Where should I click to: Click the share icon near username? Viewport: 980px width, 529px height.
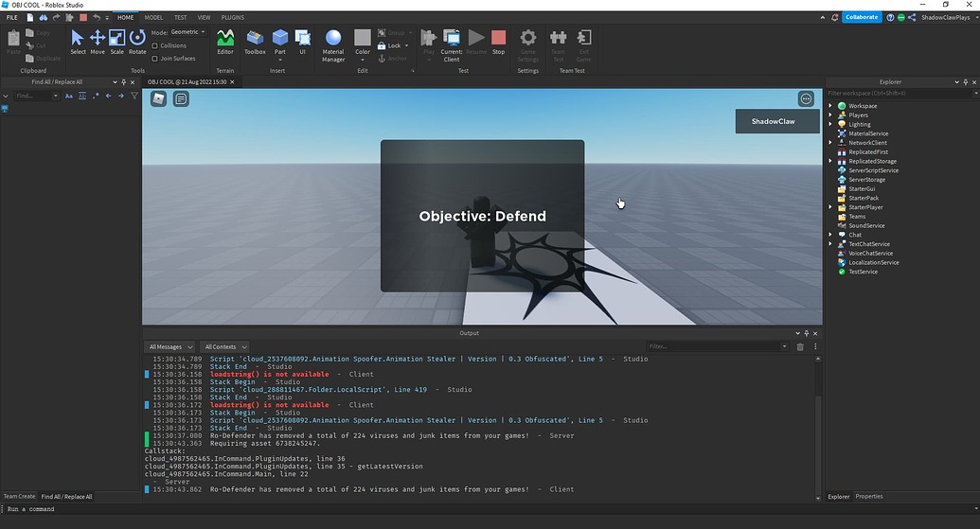(912, 17)
